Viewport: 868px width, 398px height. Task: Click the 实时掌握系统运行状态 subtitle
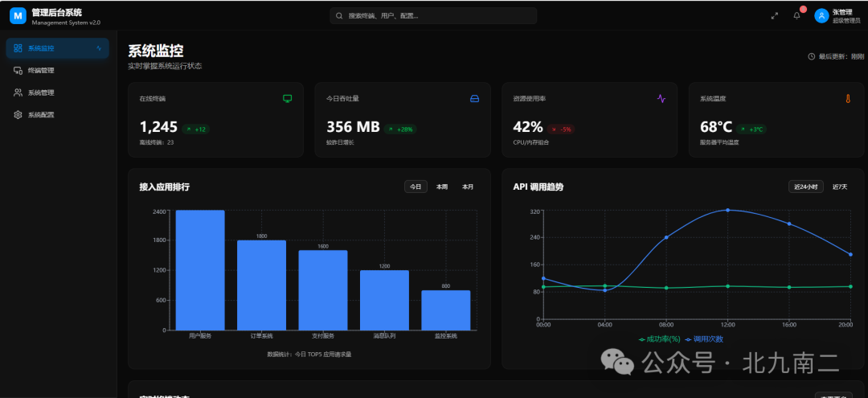tap(165, 66)
